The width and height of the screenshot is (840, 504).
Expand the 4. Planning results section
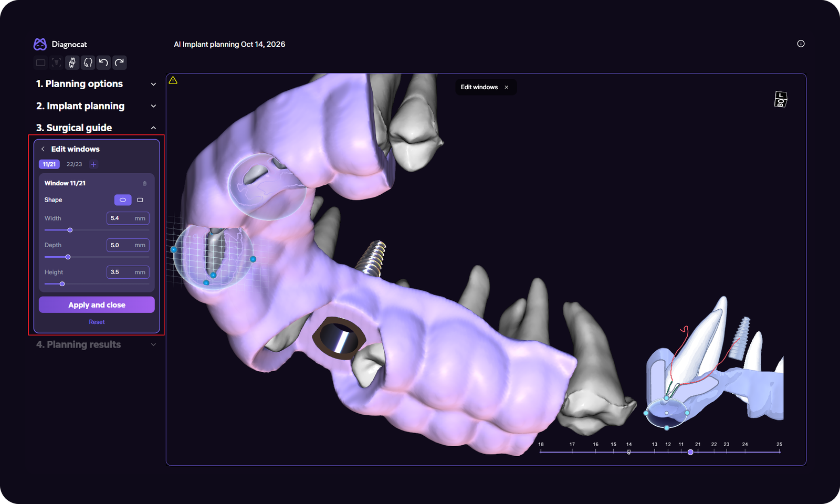[153, 344]
